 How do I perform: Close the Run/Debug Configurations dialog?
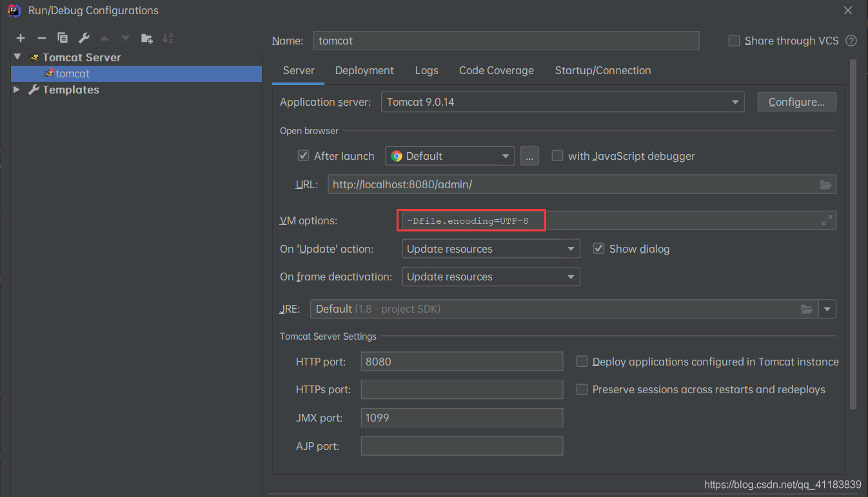pyautogui.click(x=848, y=10)
